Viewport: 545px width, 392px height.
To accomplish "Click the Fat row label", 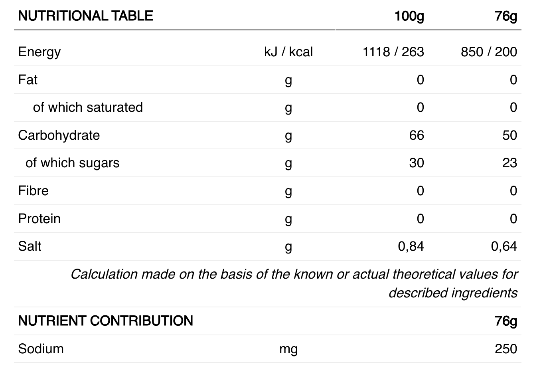I will (x=28, y=80).
